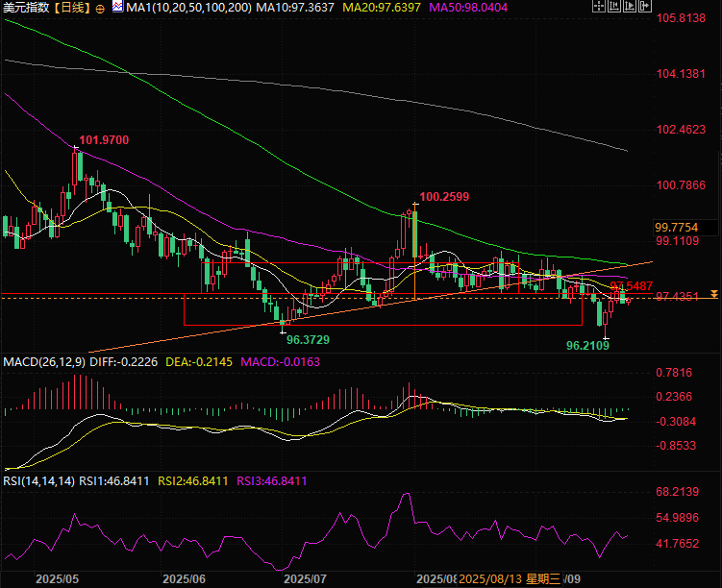Click the 96.3729 low price label
The image size is (722, 588).
tap(308, 340)
